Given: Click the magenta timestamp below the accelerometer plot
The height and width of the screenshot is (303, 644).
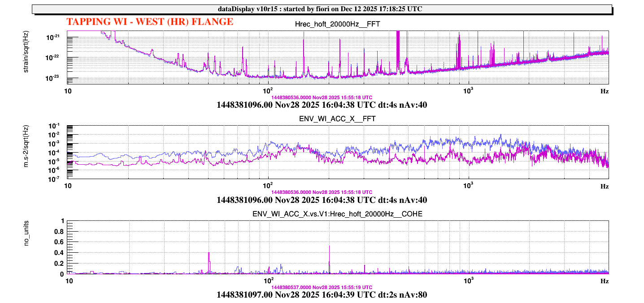Looking at the screenshot, I should (x=322, y=192).
